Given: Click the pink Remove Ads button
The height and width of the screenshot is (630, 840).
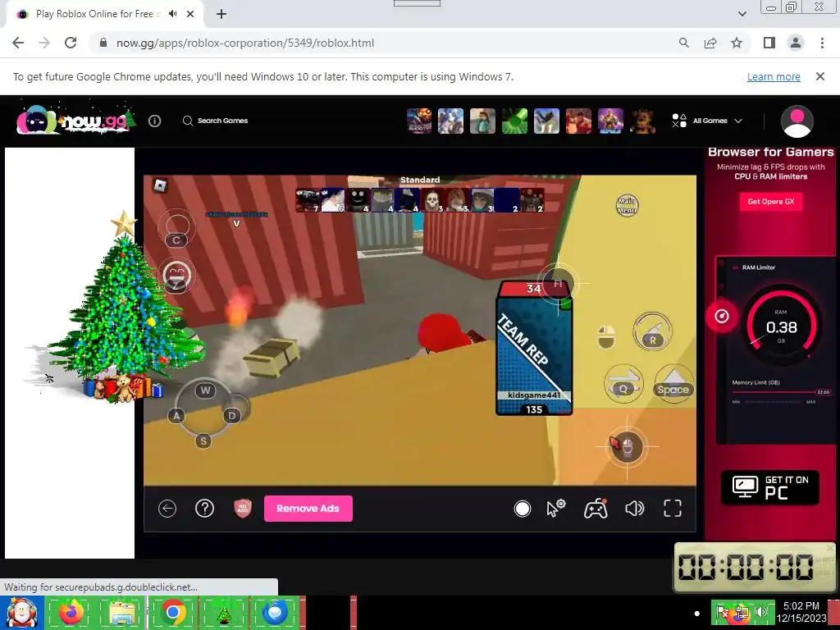Looking at the screenshot, I should click(308, 509).
